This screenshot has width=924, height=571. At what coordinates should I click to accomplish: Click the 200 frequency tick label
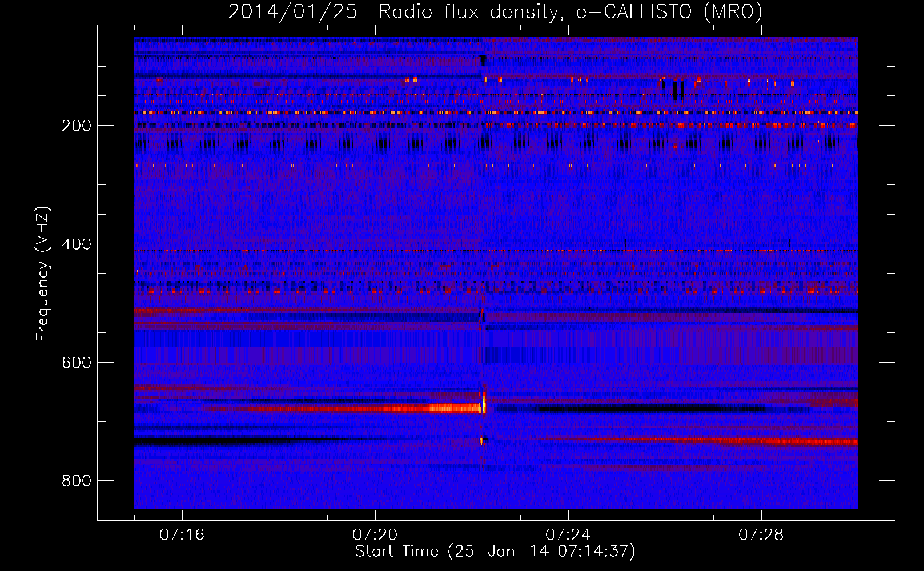click(x=77, y=126)
